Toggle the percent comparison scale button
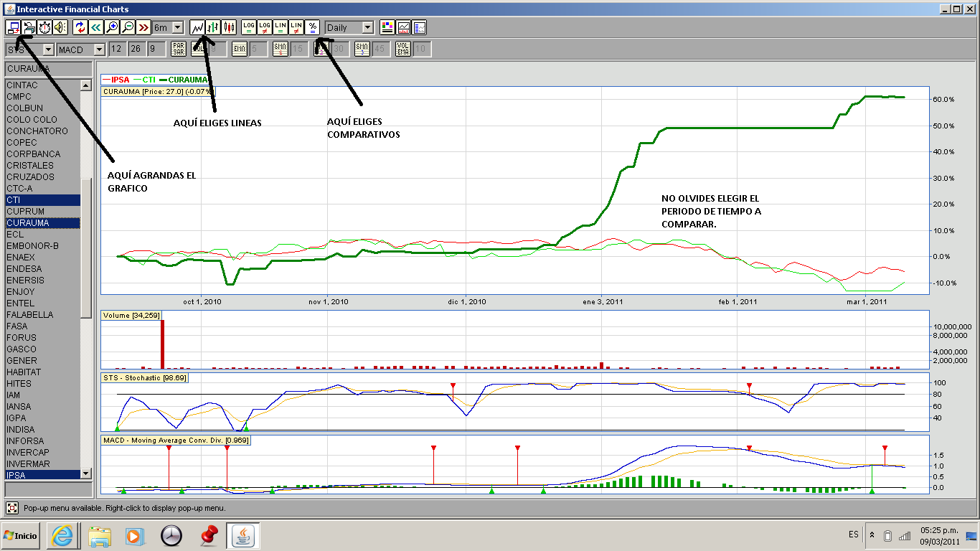 [x=312, y=27]
